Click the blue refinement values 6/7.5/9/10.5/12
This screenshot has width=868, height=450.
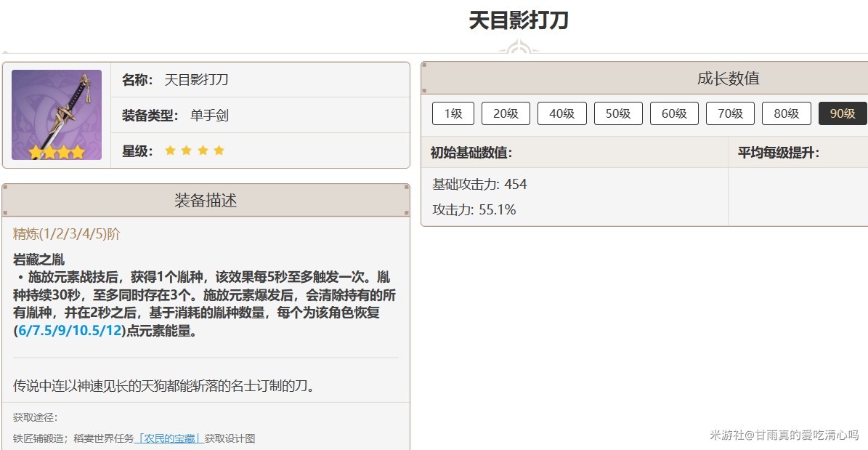click(x=69, y=331)
